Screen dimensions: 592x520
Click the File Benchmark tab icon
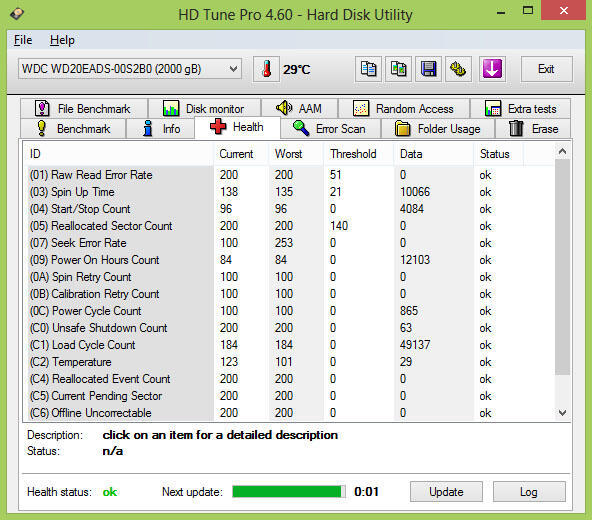click(x=42, y=108)
